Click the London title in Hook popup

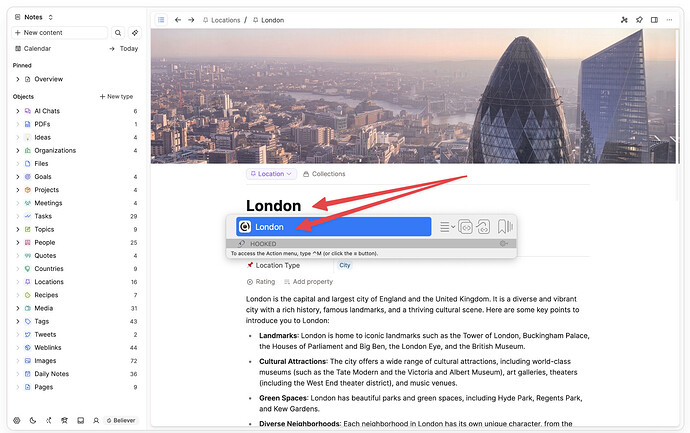coord(270,227)
